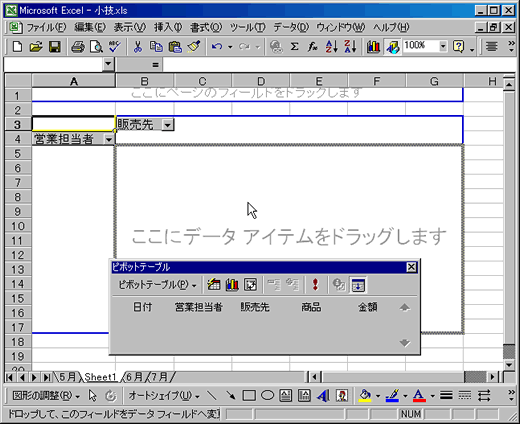Toggle the Display Fields button in the pivot toolbar
The width and height of the screenshot is (520, 424).
358,285
